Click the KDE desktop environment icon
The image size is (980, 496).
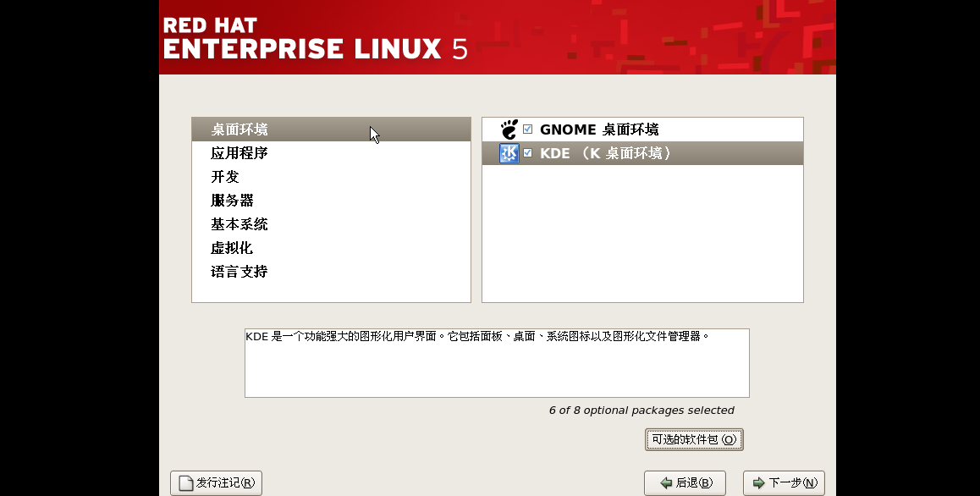coord(509,153)
